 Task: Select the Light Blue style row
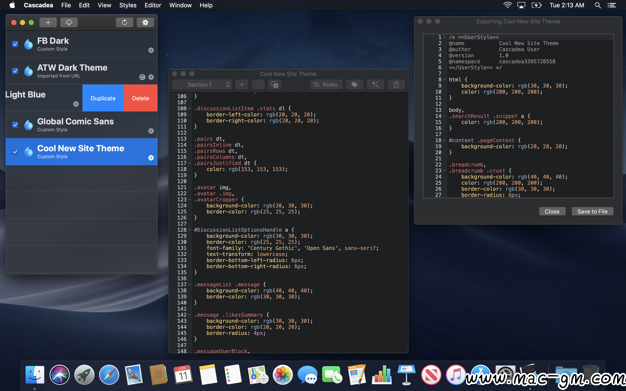[44, 98]
